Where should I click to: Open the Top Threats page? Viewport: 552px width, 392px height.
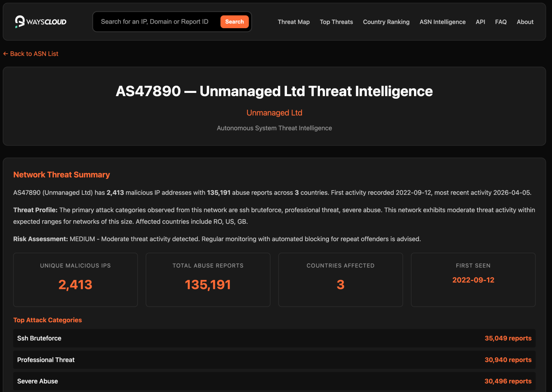336,22
